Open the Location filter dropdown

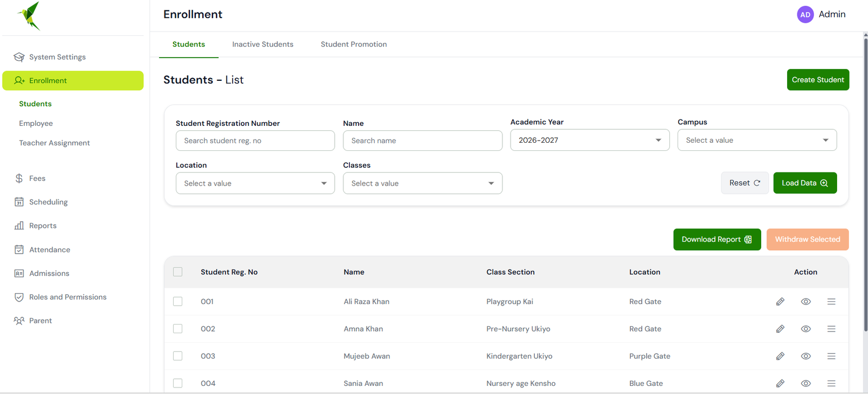(255, 183)
